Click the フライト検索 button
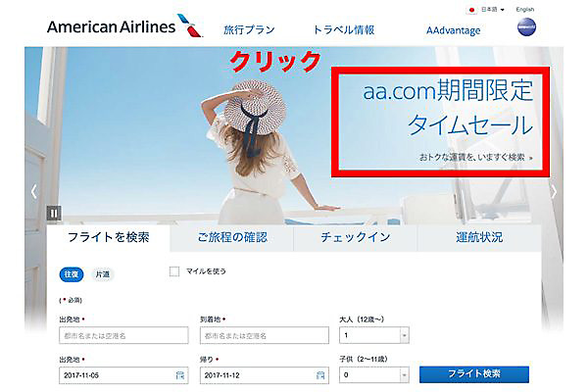 pyautogui.click(x=474, y=374)
